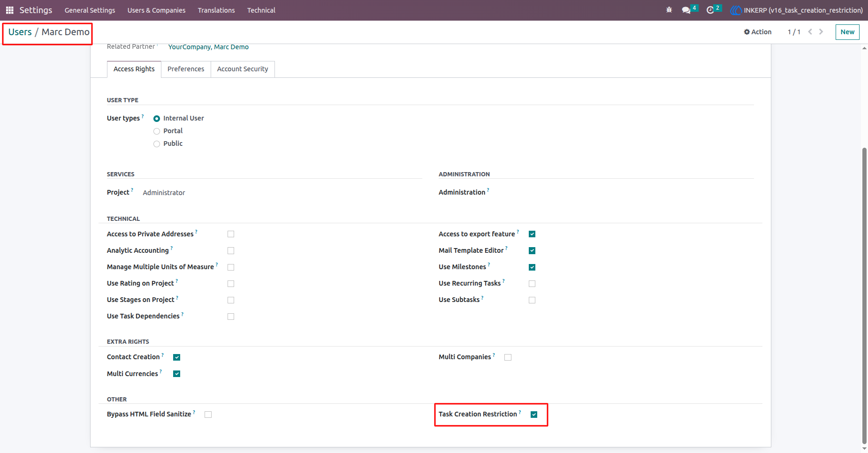This screenshot has width=868, height=453.
Task: Click the INKERP company logo icon
Action: click(x=736, y=10)
